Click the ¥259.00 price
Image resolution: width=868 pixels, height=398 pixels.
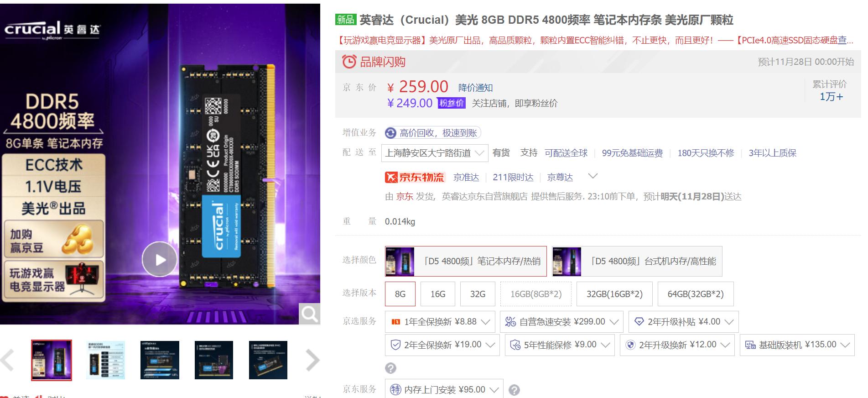click(x=418, y=86)
